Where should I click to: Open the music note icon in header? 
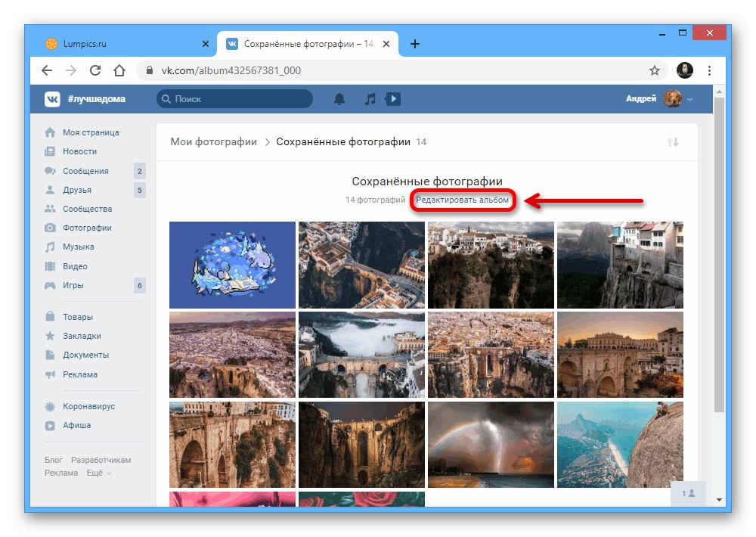[x=370, y=99]
